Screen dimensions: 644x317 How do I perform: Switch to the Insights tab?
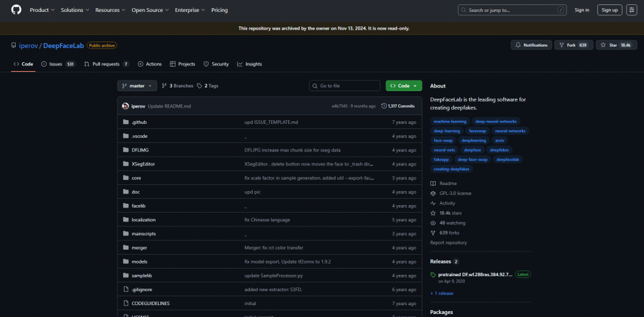point(249,64)
